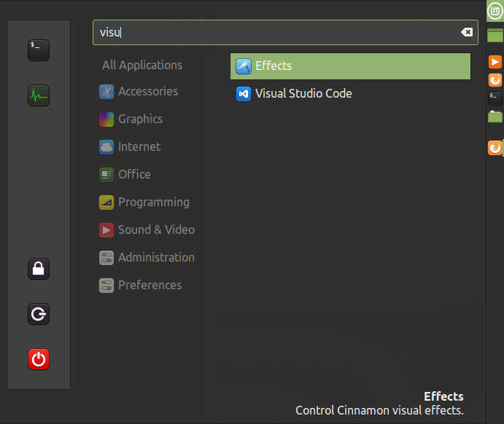Click the Linux Mint menu logo

click(495, 11)
